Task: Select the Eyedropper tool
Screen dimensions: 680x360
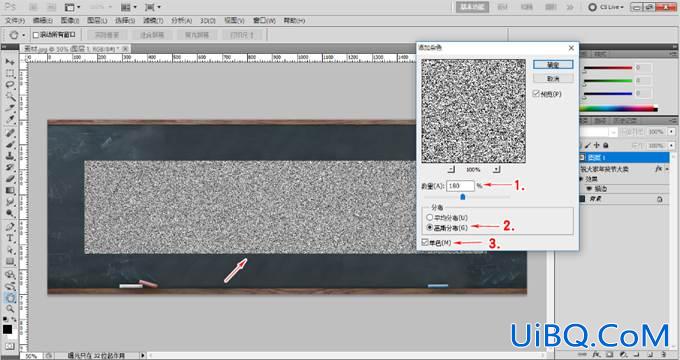Action: point(10,119)
